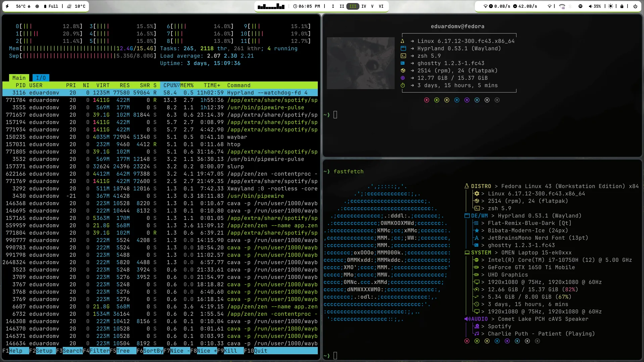Image resolution: width=644 pixels, height=362 pixels.
Task: Open the F2 Setup menu in htop
Action: pyautogui.click(x=44, y=351)
